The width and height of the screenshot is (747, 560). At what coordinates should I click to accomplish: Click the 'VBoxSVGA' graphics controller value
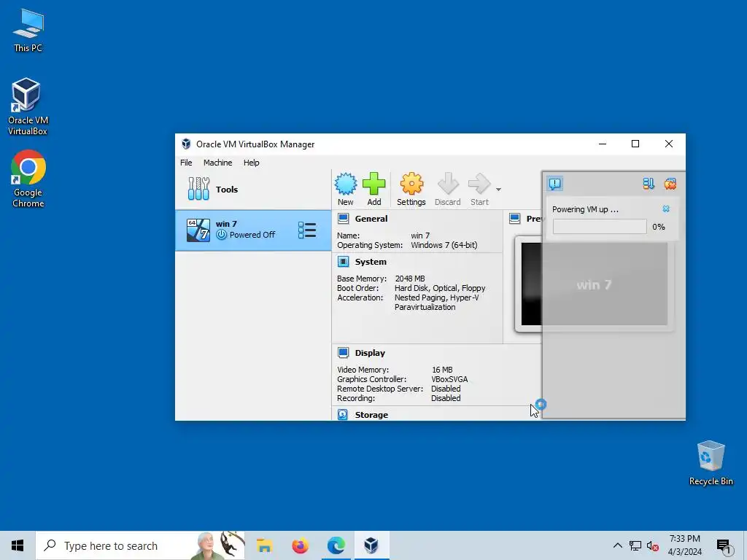coord(449,379)
